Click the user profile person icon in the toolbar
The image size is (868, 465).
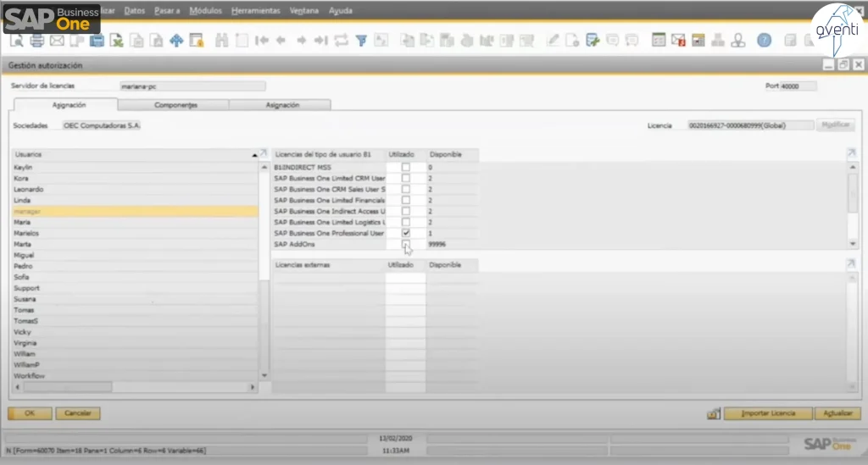738,41
